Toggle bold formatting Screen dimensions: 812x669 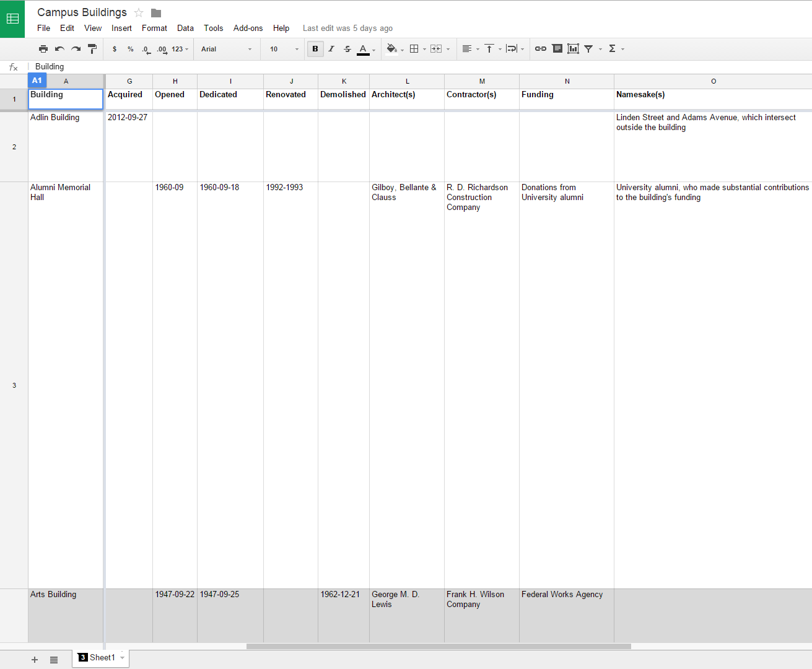[315, 48]
